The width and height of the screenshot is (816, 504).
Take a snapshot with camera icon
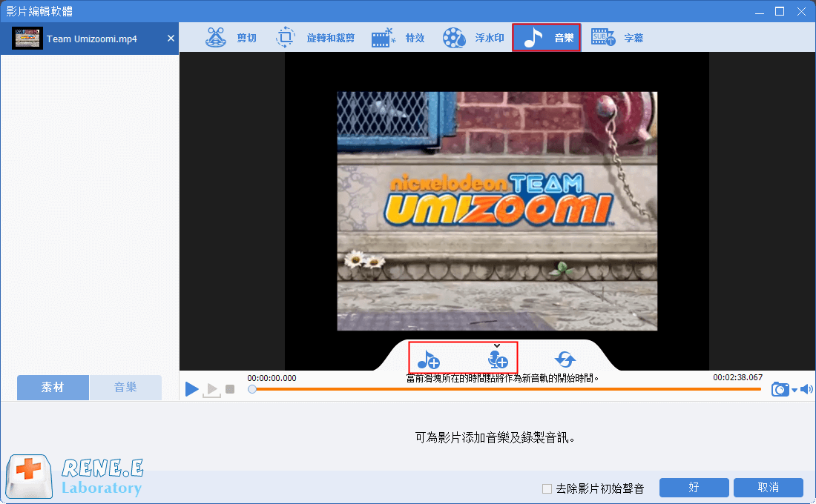[780, 388]
